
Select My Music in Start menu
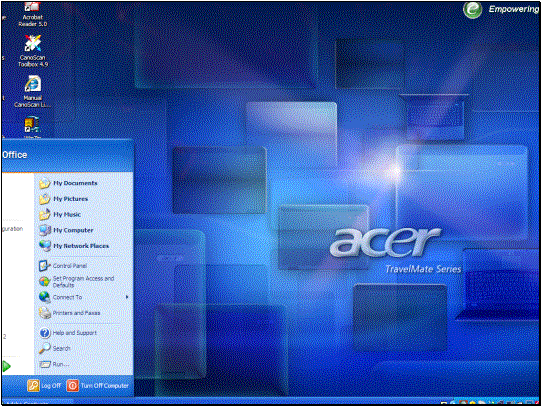[x=60, y=215]
